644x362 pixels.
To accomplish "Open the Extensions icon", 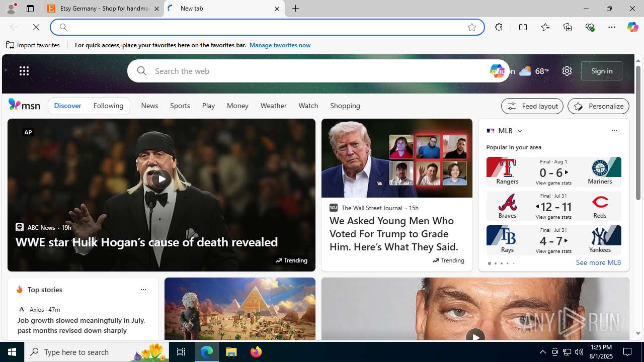I will 499,27.
